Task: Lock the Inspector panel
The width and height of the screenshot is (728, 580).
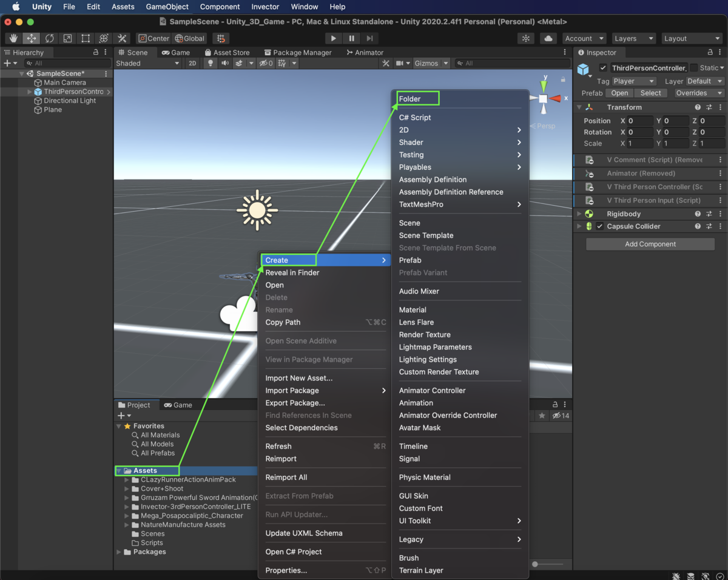Action: pyautogui.click(x=709, y=52)
